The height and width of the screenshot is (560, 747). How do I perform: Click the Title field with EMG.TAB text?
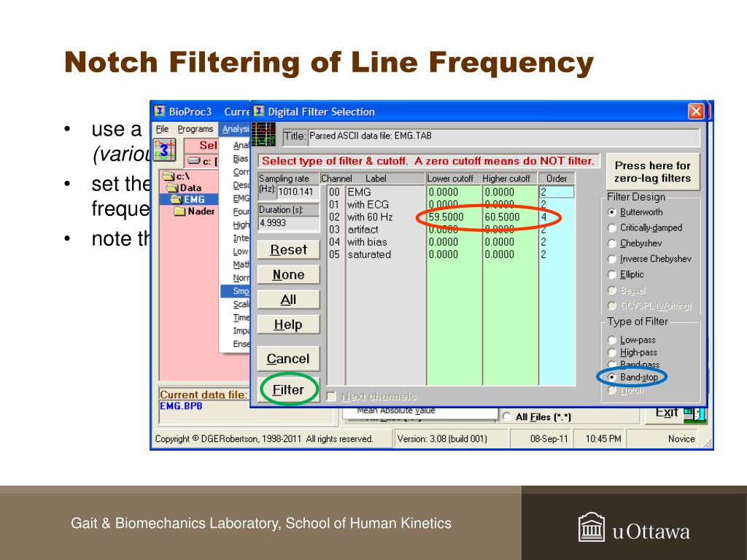point(503,136)
